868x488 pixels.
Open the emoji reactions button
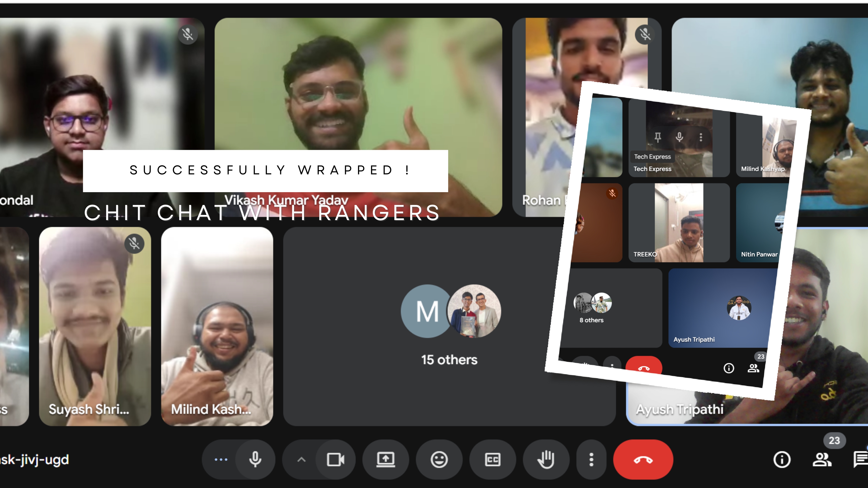[x=439, y=459]
